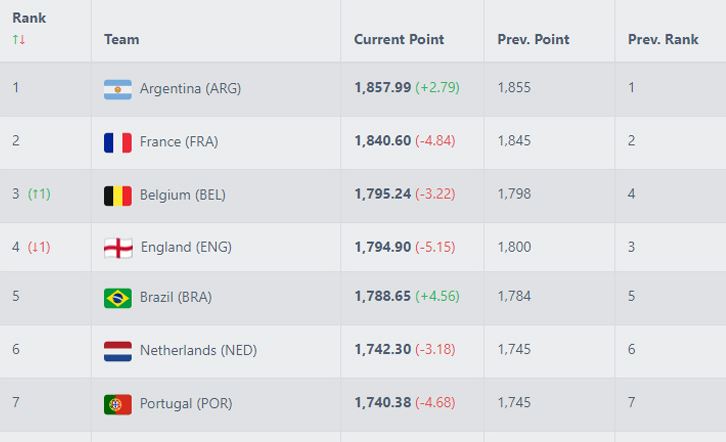Click Belgium's green rank-up indicator
This screenshot has width=726, height=442.
pos(39,194)
